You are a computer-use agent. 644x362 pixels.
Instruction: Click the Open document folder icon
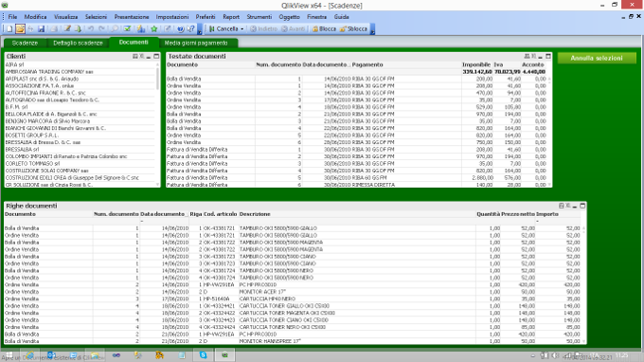tap(20, 29)
